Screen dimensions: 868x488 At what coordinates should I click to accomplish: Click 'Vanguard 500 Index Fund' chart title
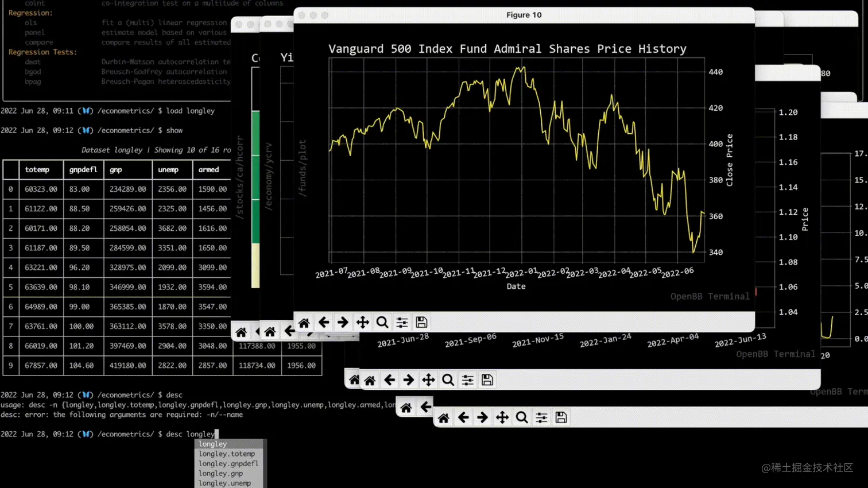(507, 49)
